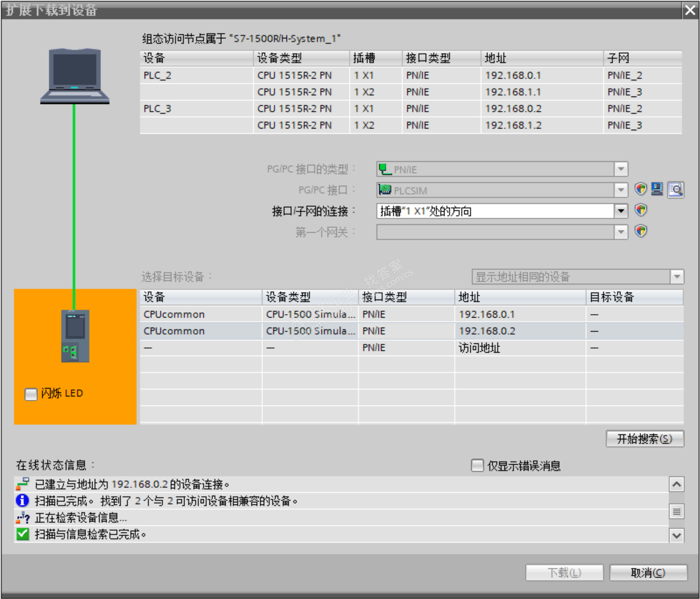700x599 pixels.
Task: Click the 开始搜索 button
Action: pos(644,439)
